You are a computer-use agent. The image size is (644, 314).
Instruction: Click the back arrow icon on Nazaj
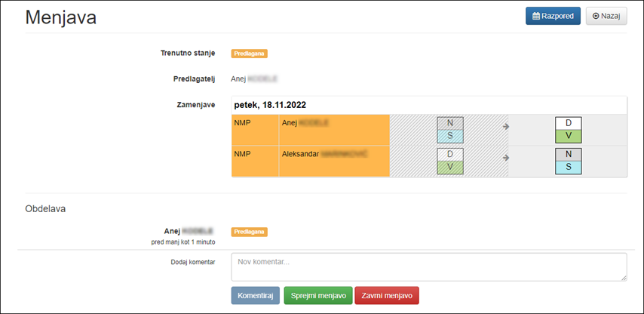pos(596,17)
